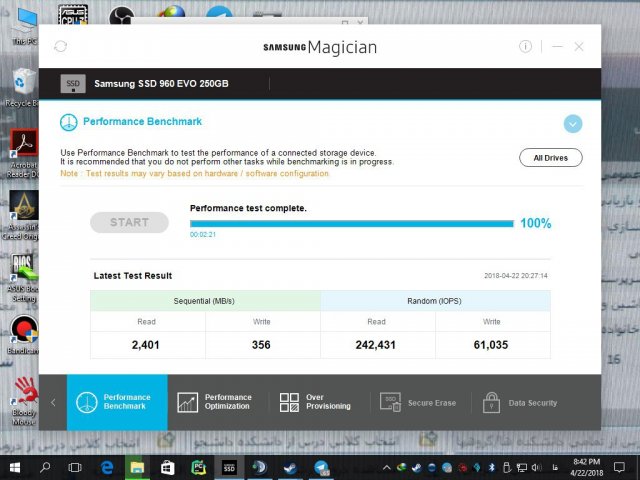Click the refresh icon in Magician header
640x480 pixels.
click(60, 46)
